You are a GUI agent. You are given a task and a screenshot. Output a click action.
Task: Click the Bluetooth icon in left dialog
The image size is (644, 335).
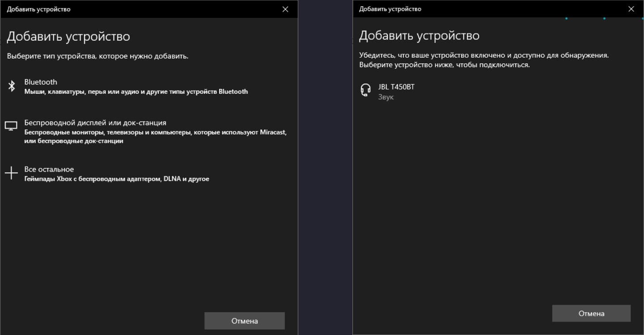pyautogui.click(x=12, y=86)
